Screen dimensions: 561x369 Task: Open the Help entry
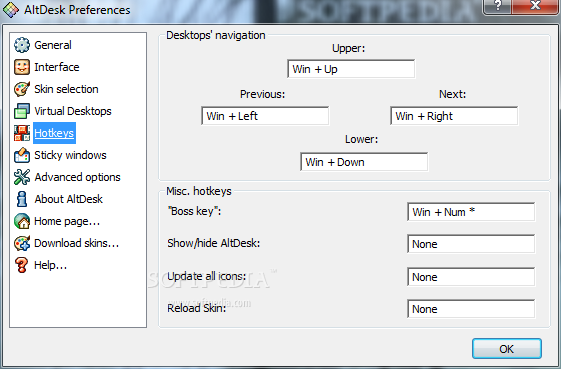pos(50,265)
